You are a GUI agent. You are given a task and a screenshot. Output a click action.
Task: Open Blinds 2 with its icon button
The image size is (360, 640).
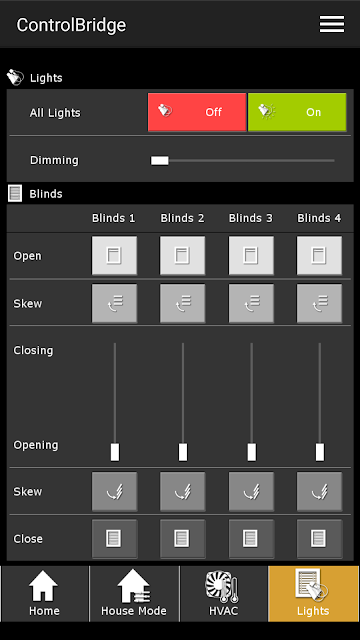tap(182, 256)
